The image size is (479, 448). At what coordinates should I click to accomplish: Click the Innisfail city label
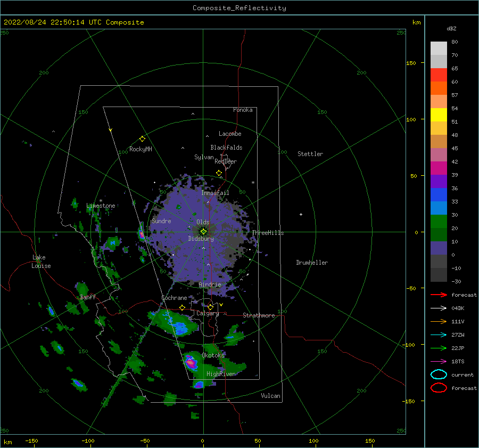pos(215,193)
